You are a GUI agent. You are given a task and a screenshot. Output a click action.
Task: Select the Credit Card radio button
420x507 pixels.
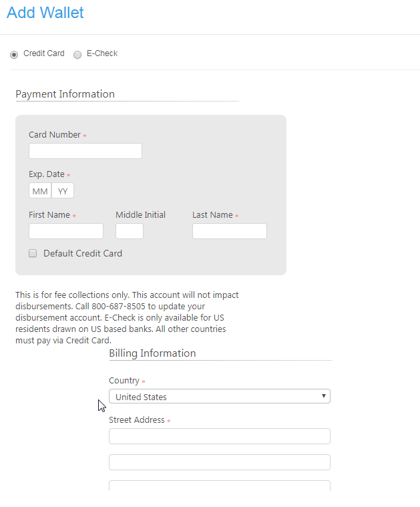pos(15,54)
